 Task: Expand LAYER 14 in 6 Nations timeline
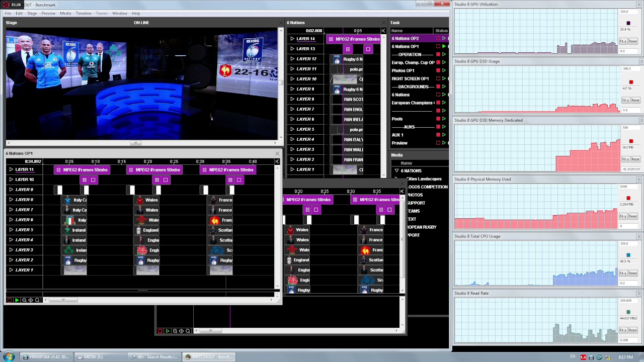(x=292, y=39)
